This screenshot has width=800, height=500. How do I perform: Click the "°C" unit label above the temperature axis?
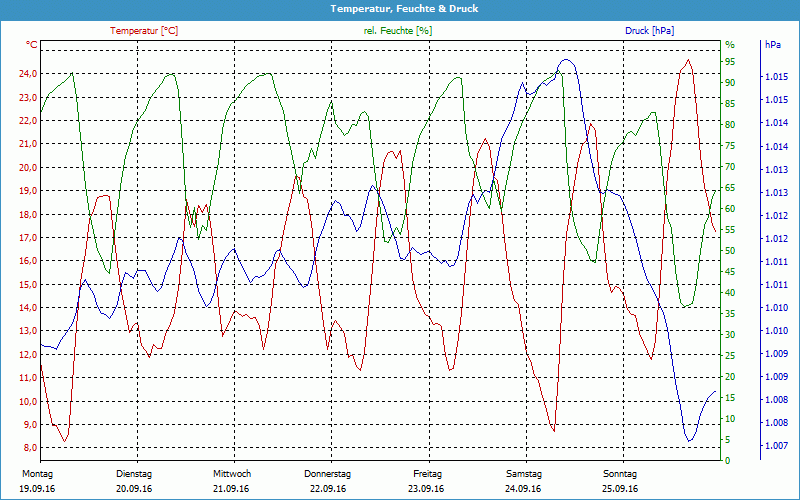[32, 45]
